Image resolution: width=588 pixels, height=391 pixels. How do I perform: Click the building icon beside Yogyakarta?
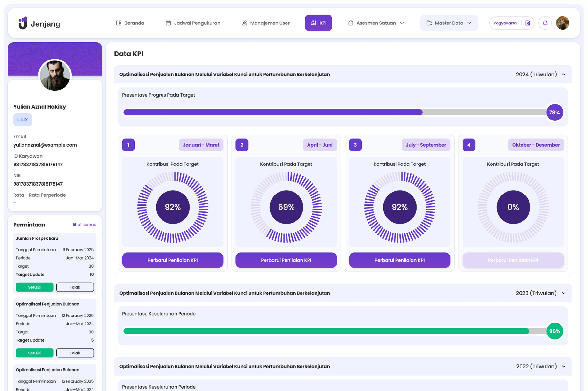click(528, 23)
